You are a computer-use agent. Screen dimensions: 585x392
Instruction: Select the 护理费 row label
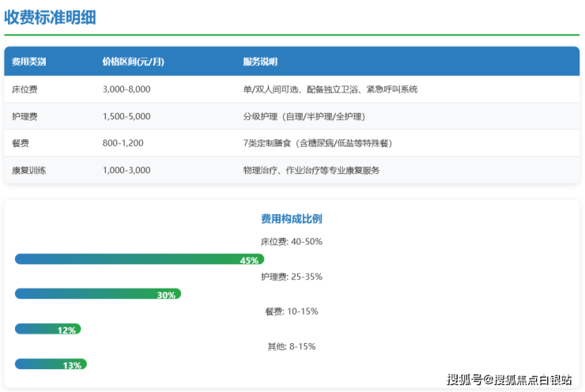[24, 116]
